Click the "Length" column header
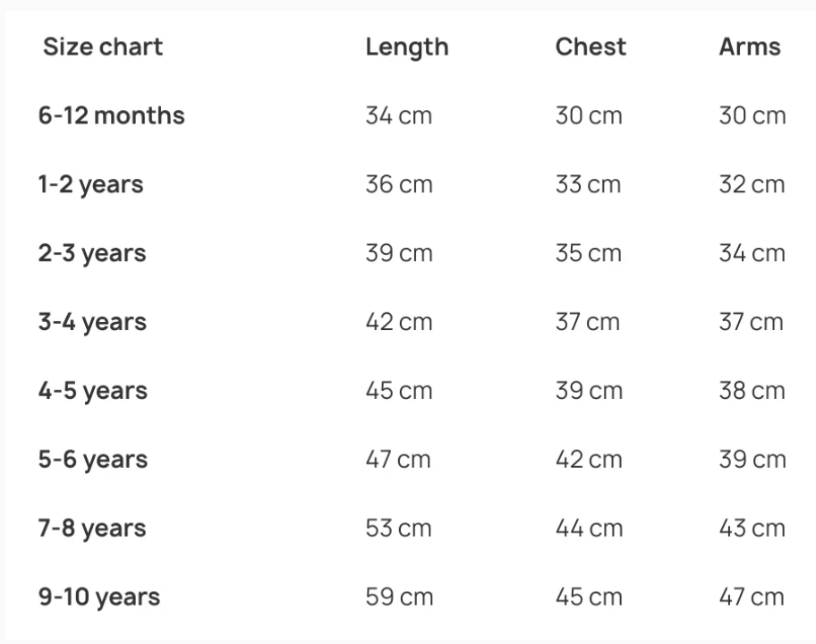 406,47
